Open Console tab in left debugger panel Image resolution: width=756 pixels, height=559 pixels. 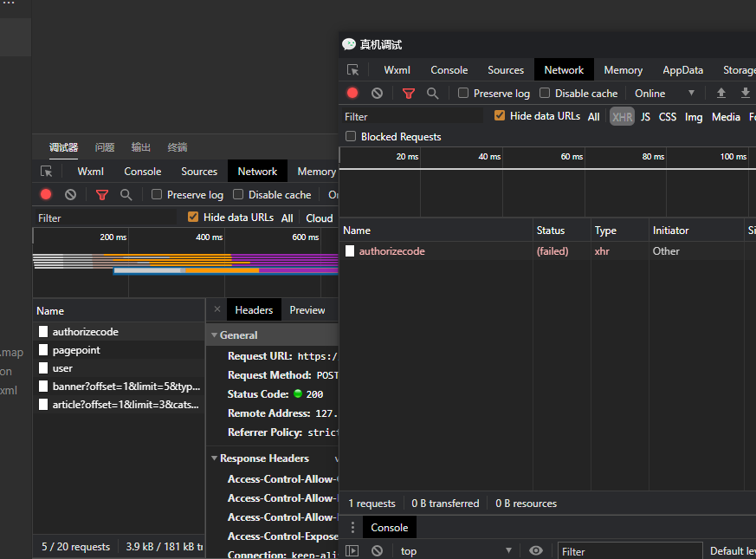pyautogui.click(x=142, y=172)
